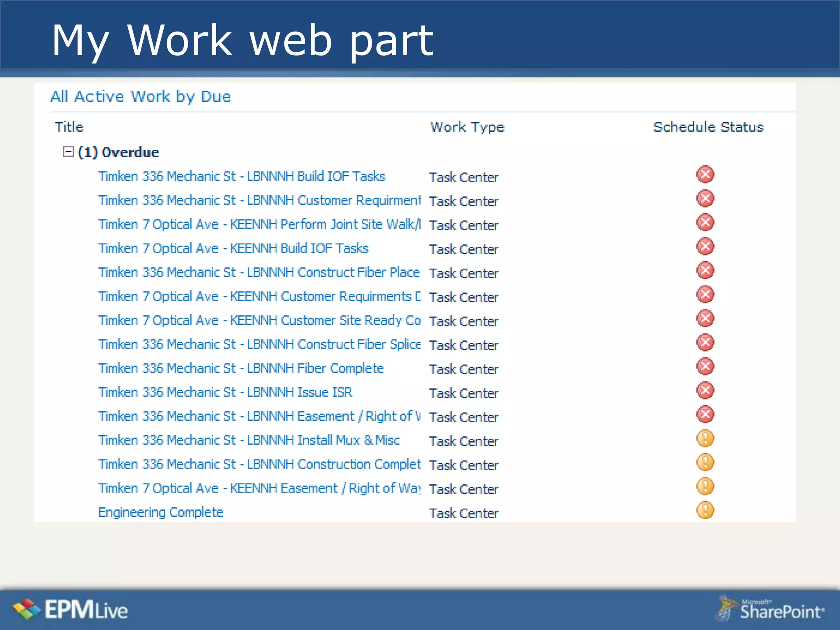Click yellow warning icon for Engineering Complete
The image size is (840, 630).
(705, 510)
